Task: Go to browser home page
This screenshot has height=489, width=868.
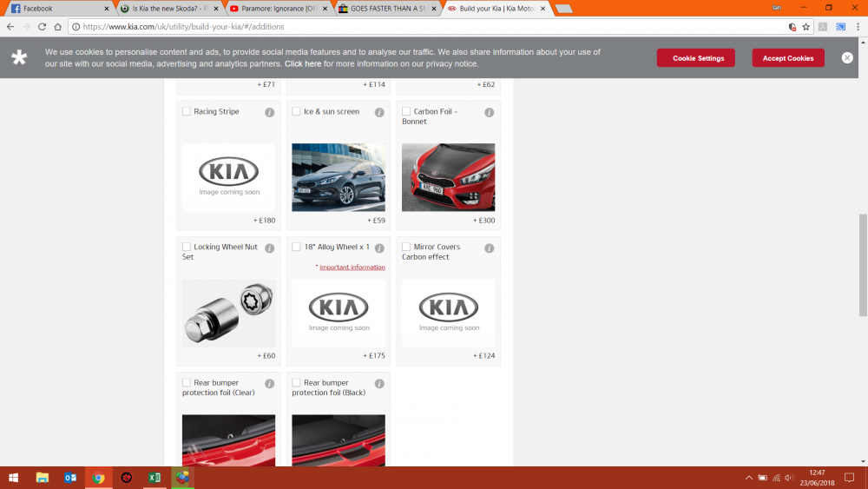Action: click(x=57, y=27)
